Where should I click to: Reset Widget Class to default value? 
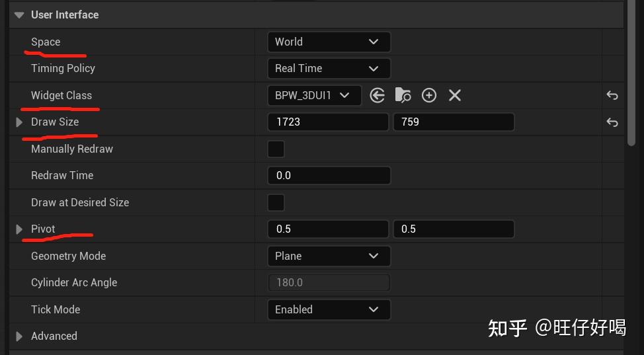click(x=612, y=95)
